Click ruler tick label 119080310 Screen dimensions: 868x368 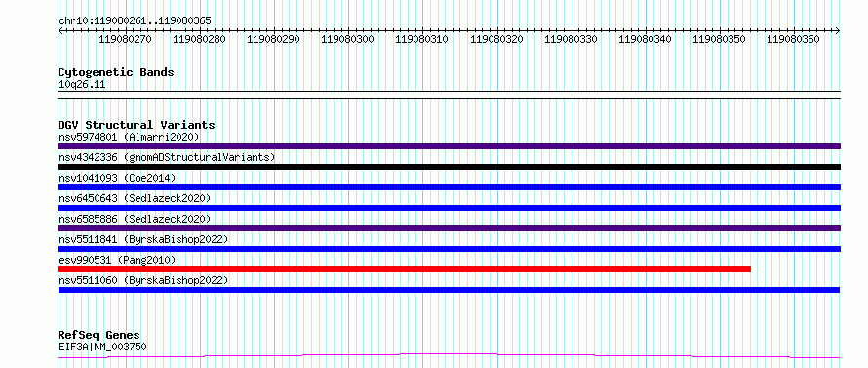point(422,39)
